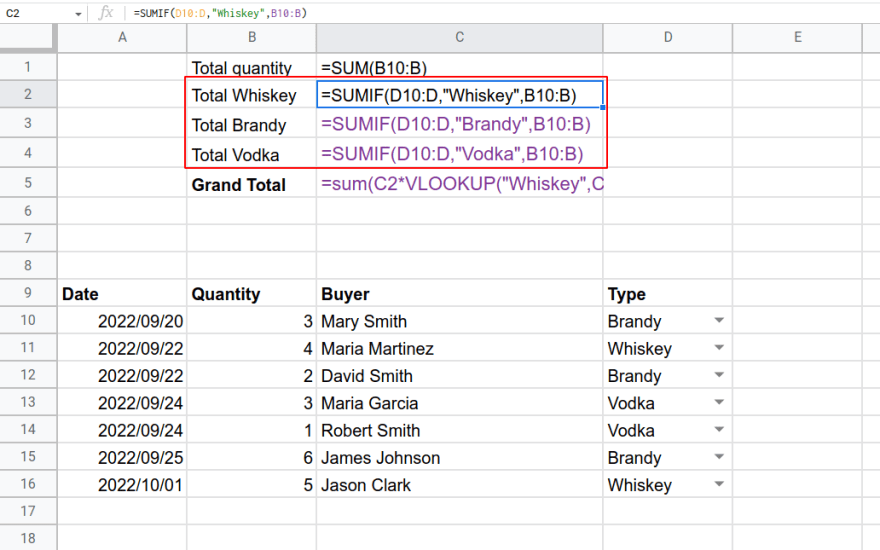This screenshot has width=880, height=550.
Task: Select the 'James Johnson' buyer cell
Action: 460,457
